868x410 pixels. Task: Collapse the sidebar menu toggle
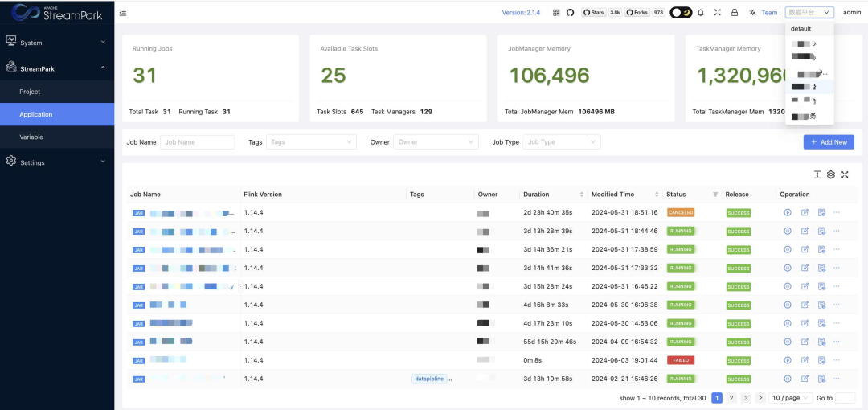(122, 13)
